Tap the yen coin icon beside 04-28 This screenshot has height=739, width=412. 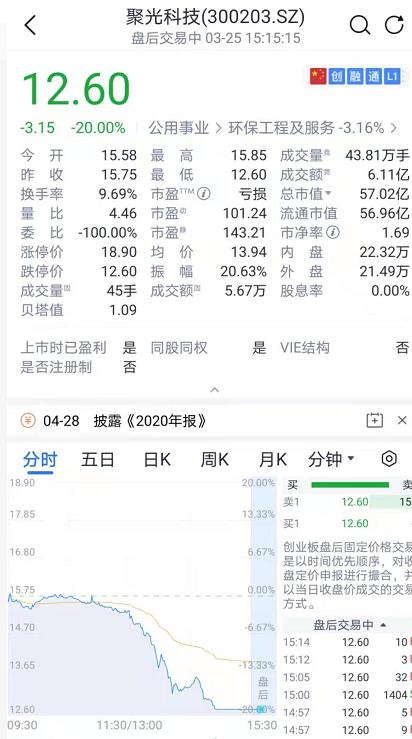(x=28, y=420)
